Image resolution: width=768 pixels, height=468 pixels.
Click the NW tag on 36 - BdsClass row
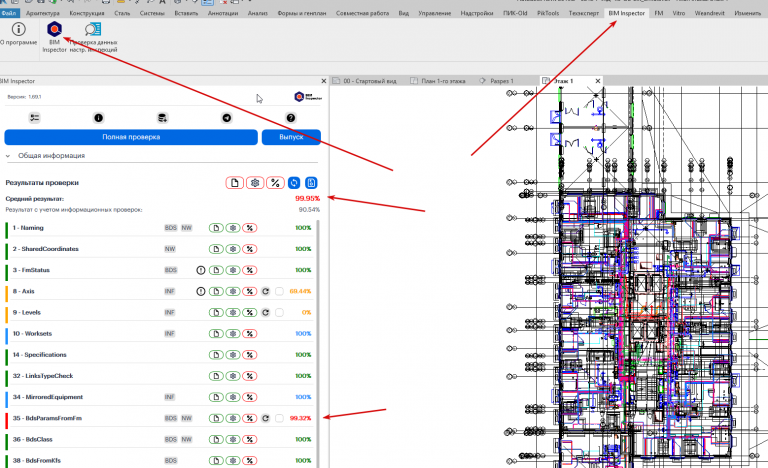point(186,440)
